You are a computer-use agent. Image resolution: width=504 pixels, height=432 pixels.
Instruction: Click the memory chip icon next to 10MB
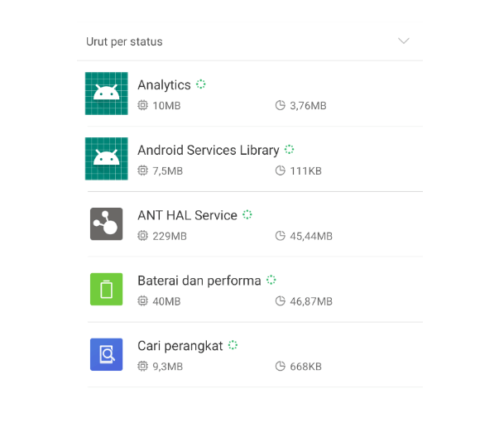point(142,105)
